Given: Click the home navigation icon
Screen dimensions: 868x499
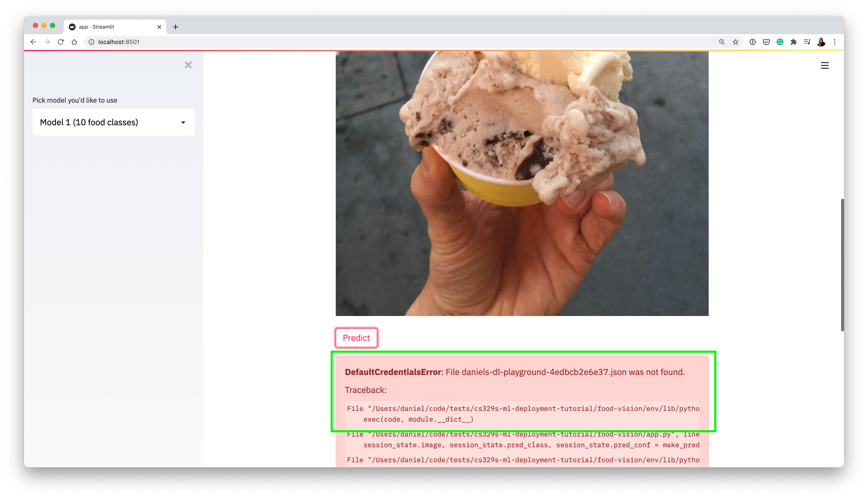Looking at the screenshot, I should click(x=74, y=42).
